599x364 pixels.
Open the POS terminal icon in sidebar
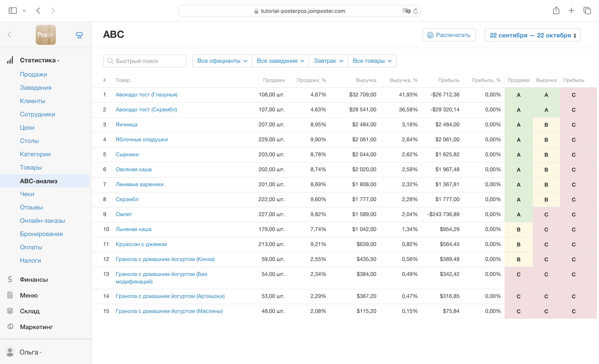(79, 35)
